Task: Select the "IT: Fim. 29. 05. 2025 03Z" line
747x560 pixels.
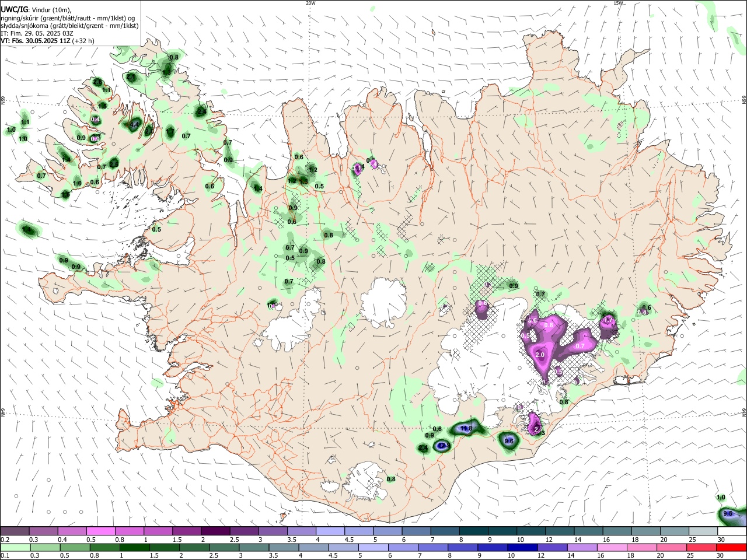Action: 38,33
